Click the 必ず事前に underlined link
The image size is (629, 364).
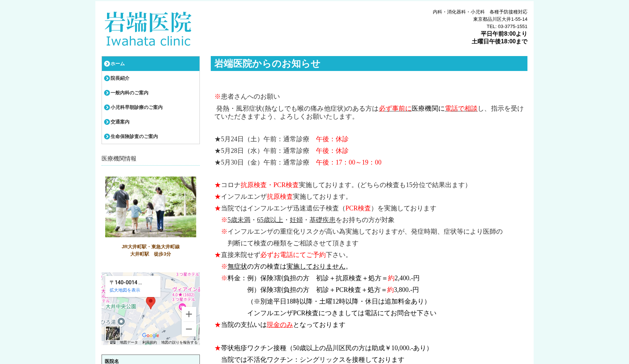[395, 108]
